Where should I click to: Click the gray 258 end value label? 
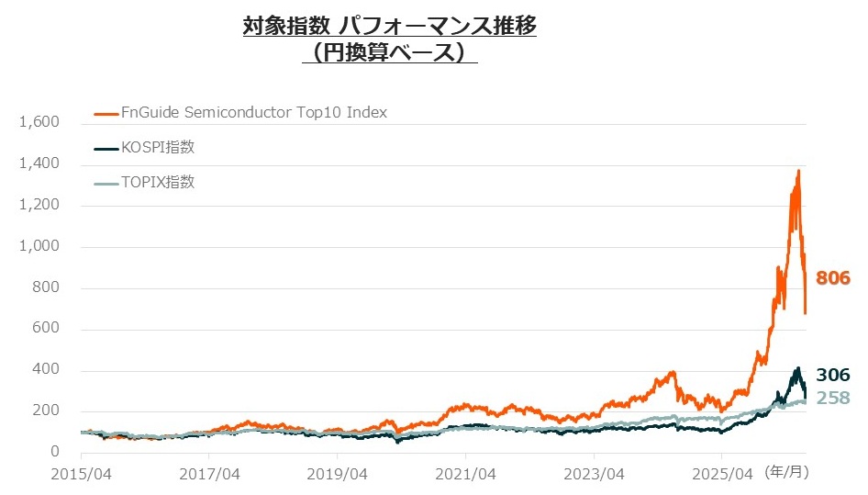coord(833,398)
